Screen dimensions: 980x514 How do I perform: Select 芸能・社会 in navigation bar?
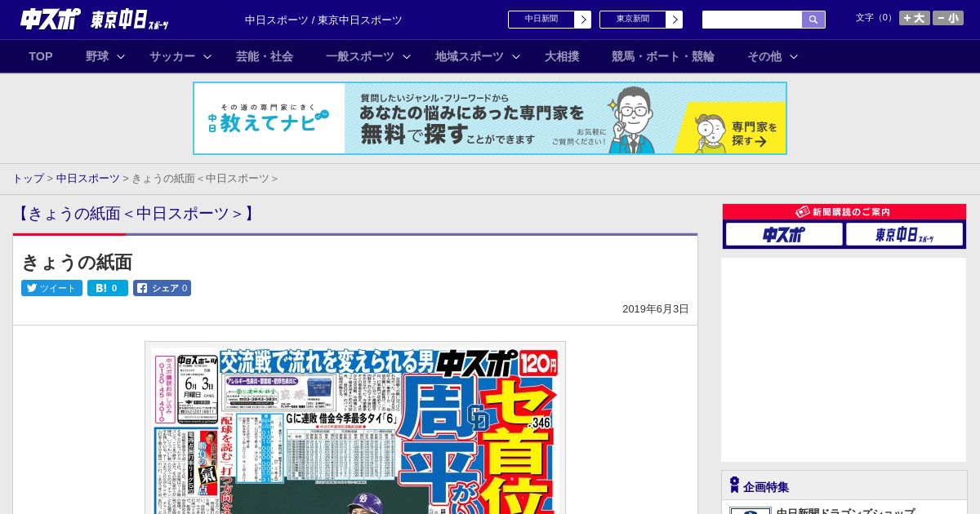coord(265,56)
